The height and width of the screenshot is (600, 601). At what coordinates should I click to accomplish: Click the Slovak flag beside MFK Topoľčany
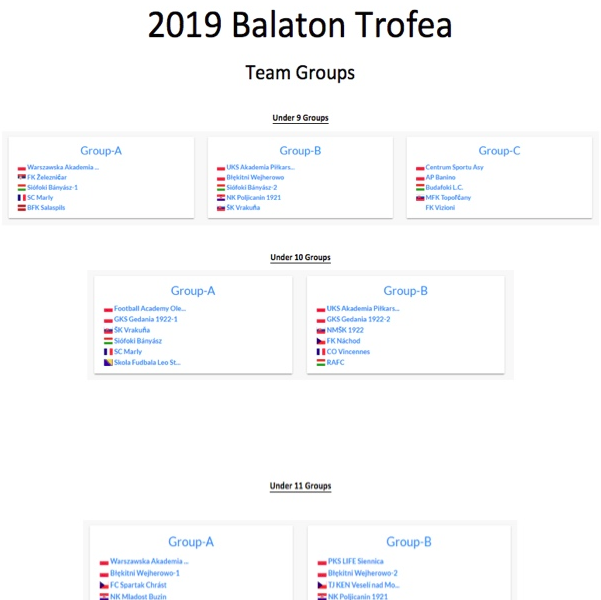[x=420, y=198]
